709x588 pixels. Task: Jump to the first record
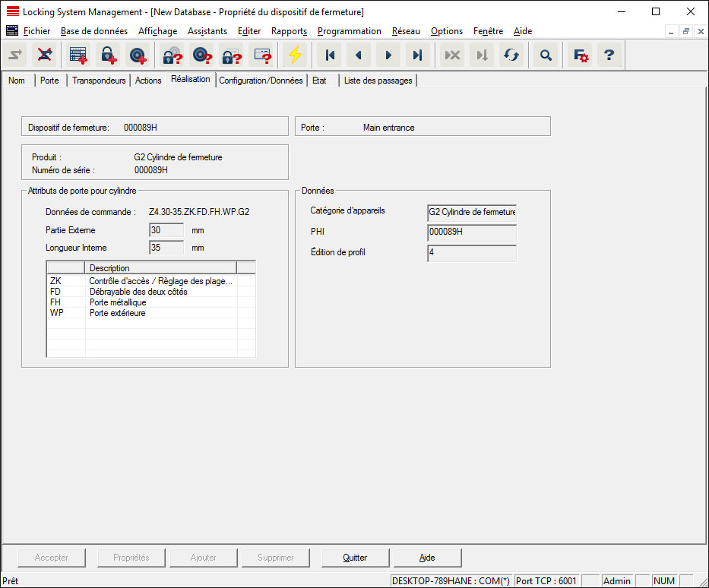(330, 55)
